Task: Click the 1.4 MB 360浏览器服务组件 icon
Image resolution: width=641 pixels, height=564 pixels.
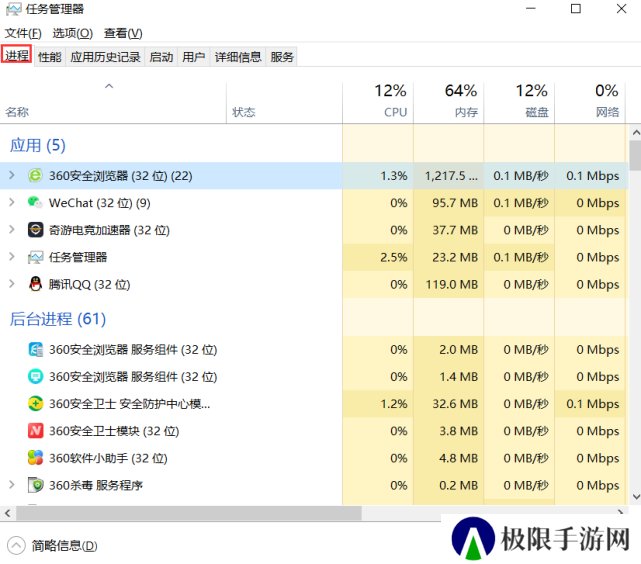Action: 35,377
